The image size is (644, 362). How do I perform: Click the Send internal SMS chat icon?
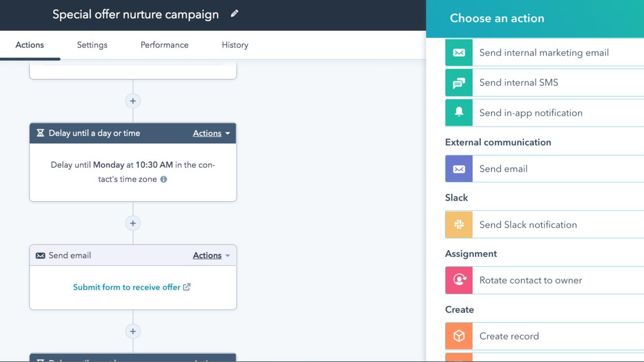point(459,83)
